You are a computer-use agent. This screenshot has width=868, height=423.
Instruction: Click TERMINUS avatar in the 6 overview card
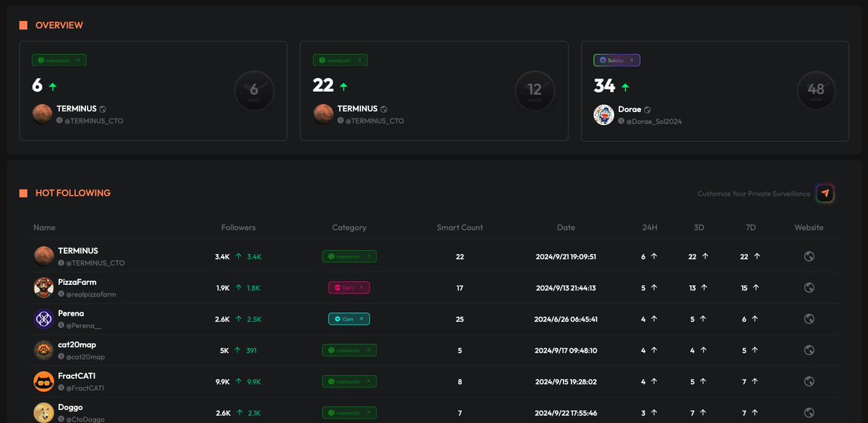point(43,114)
